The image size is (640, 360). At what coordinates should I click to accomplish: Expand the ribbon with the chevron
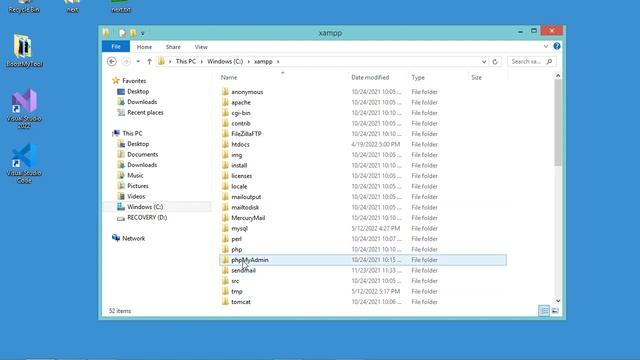(x=546, y=47)
